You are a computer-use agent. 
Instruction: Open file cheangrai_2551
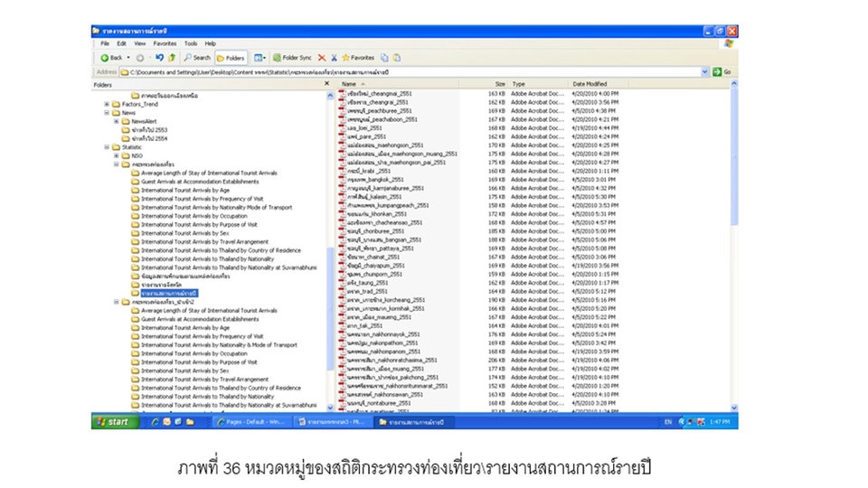coord(378,102)
